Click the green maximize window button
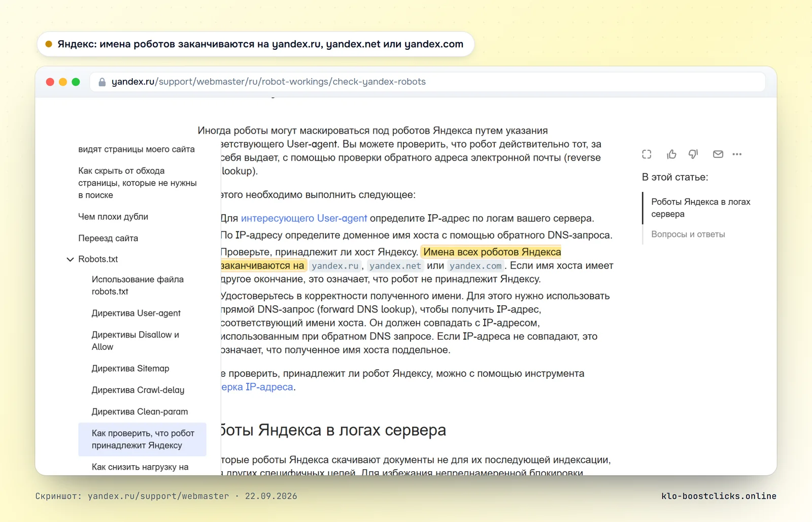812x522 pixels. (x=76, y=82)
